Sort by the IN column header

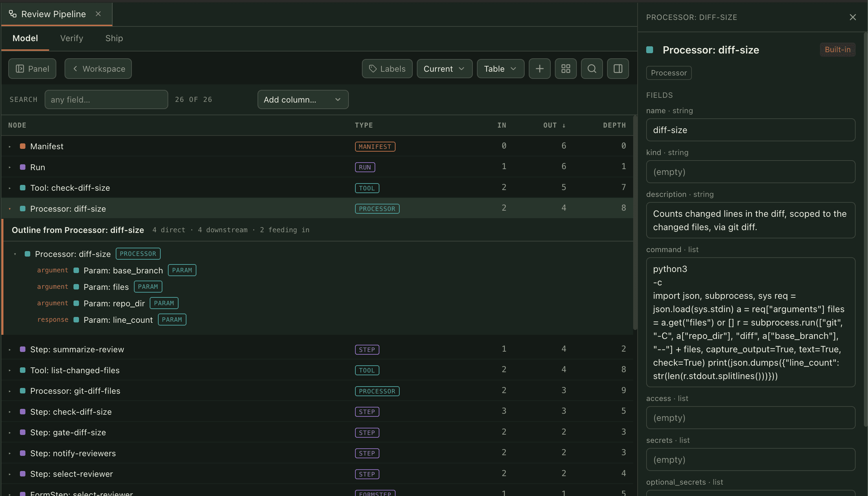[502, 125]
